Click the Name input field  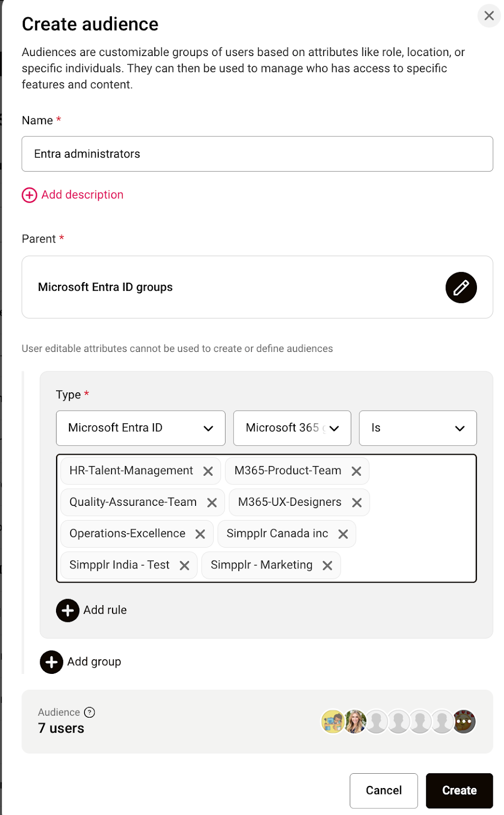(257, 154)
